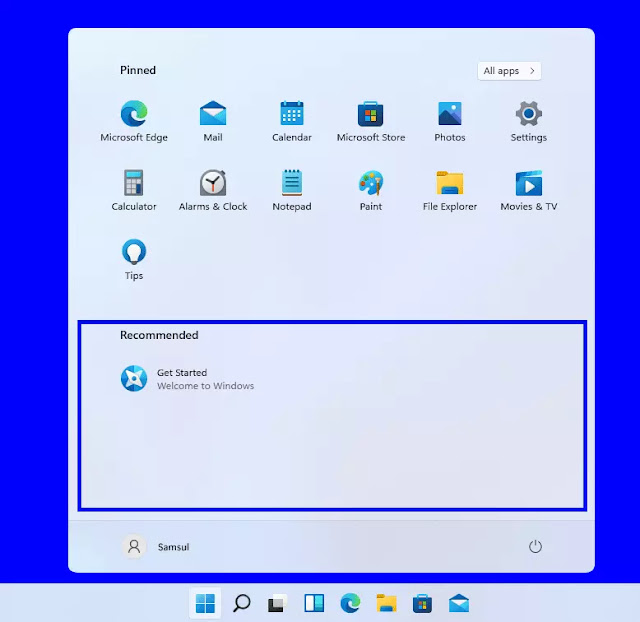The image size is (640, 622).
Task: Open the power options button
Action: click(x=535, y=546)
